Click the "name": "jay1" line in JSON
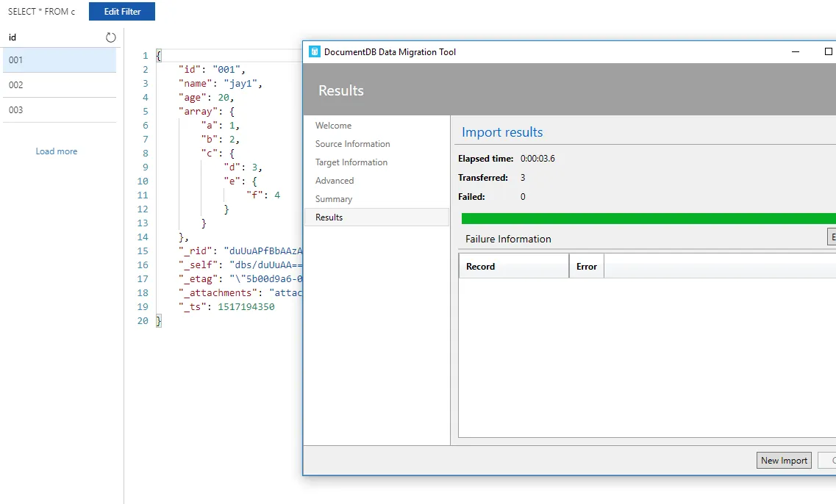Viewport: 836px width, 504px height. (220, 84)
